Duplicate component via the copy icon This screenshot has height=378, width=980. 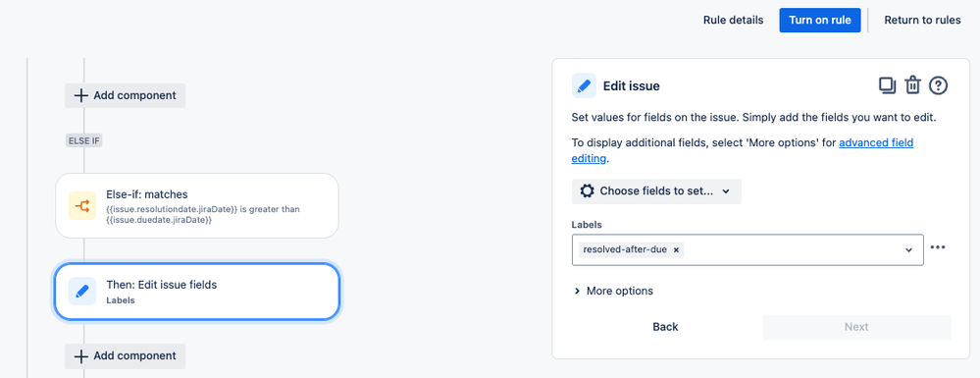(x=888, y=85)
